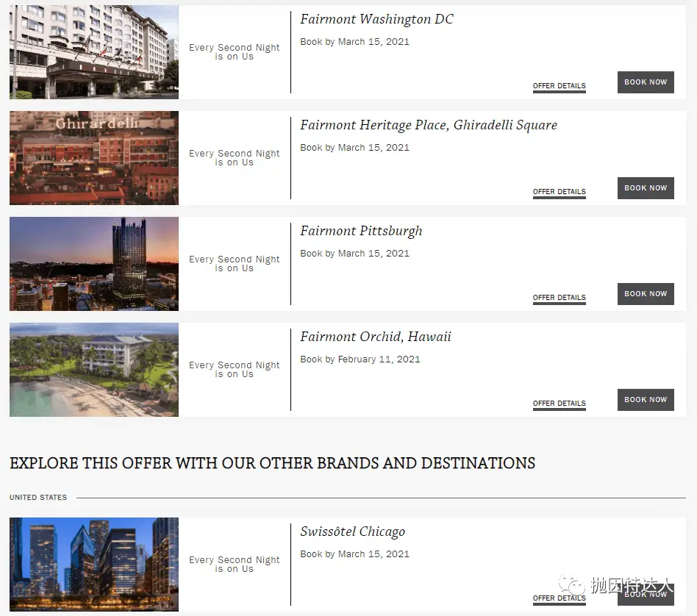Open the Swissôtel Chicago title link
Viewport: 697px width, 616px height.
(352, 531)
